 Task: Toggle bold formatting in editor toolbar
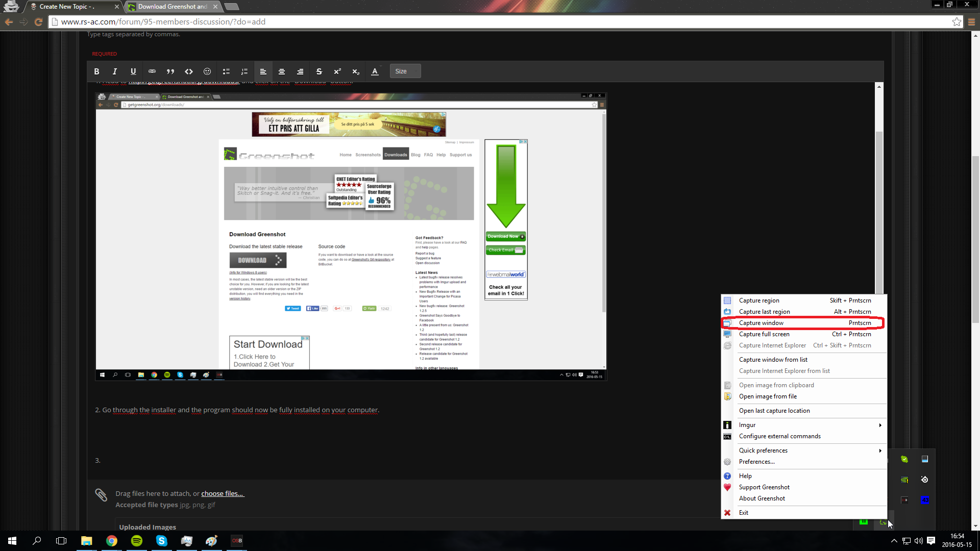coord(96,71)
